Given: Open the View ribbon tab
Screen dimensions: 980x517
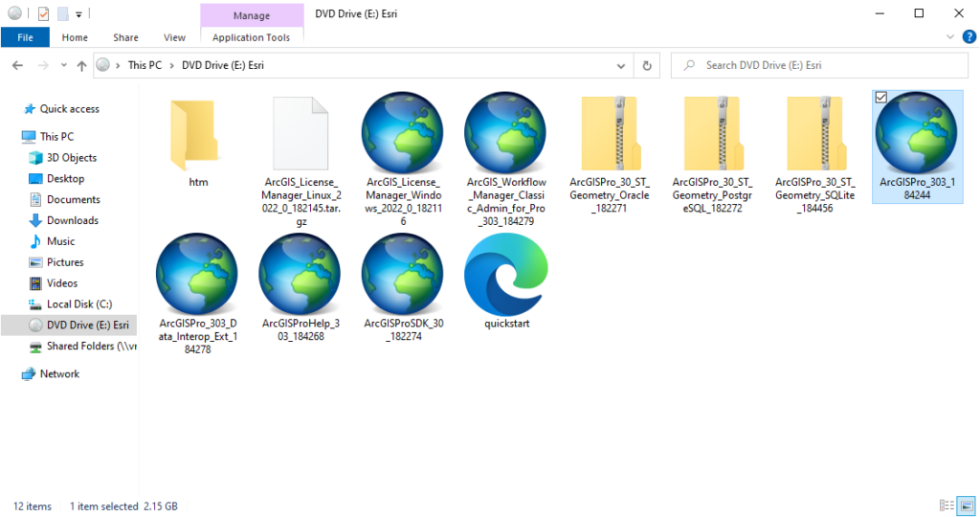Looking at the screenshot, I should pos(174,37).
